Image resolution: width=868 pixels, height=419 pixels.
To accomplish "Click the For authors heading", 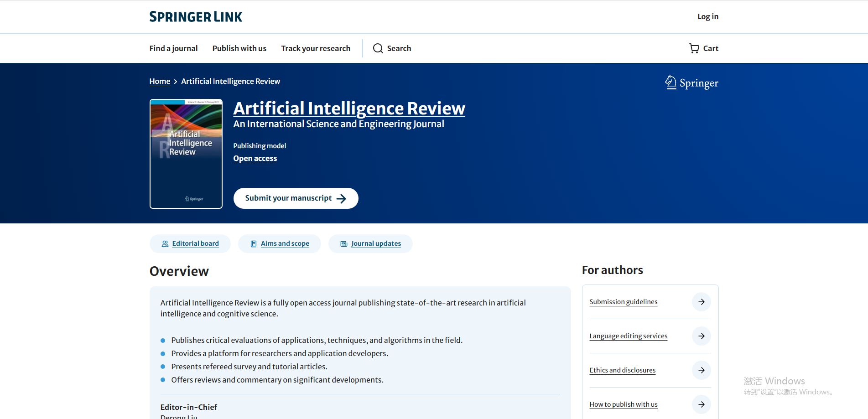I will tap(613, 270).
